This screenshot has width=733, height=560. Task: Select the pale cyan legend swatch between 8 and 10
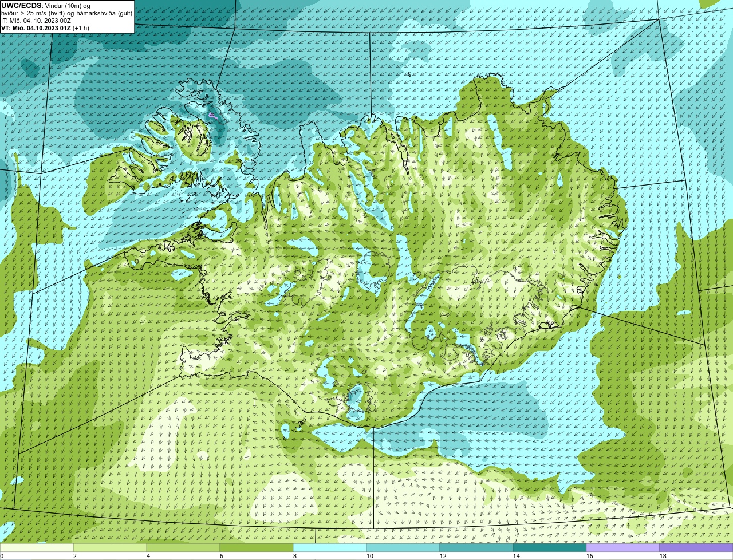pos(330,548)
